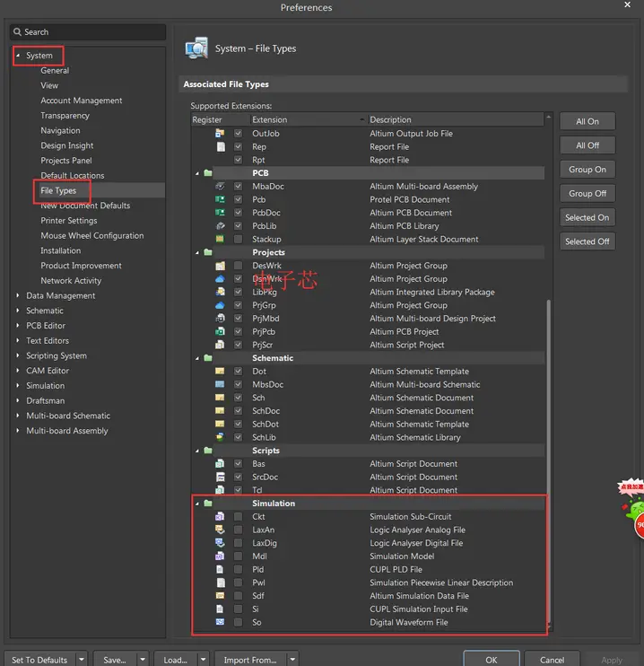Click the LibPkg integrated library icon
644x666 pixels.
tap(220, 292)
